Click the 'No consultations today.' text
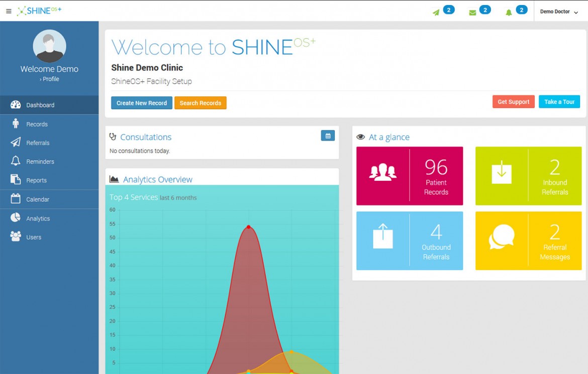 coord(140,151)
